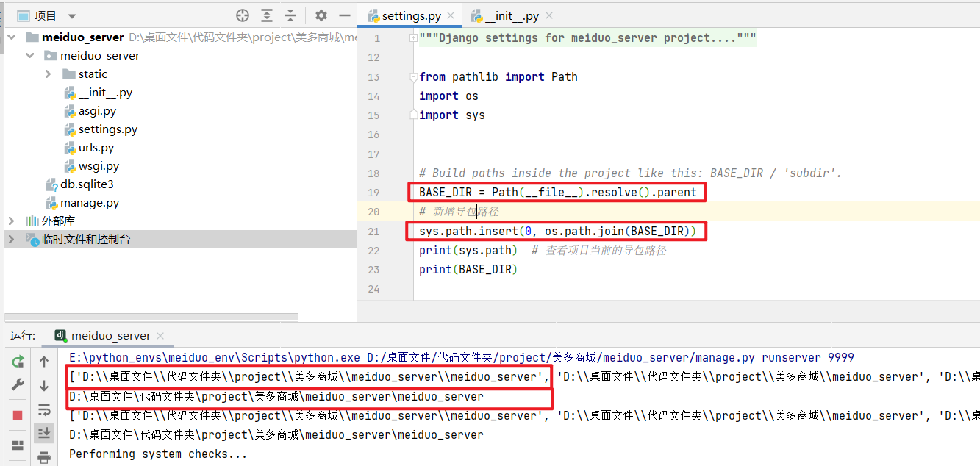
Task: Print the console output
Action: 44,457
